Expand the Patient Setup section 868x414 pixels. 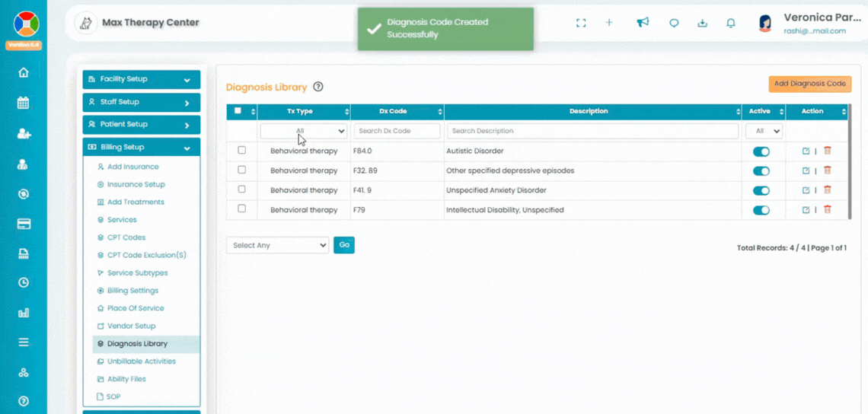point(141,125)
